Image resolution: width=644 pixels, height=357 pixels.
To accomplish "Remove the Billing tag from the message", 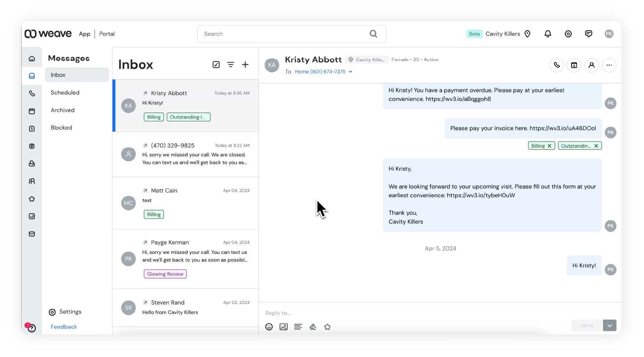I will tap(550, 146).
